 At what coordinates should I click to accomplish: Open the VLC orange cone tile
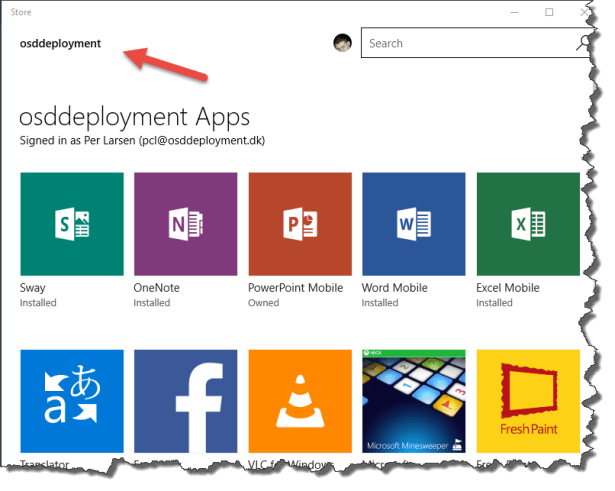(300, 401)
